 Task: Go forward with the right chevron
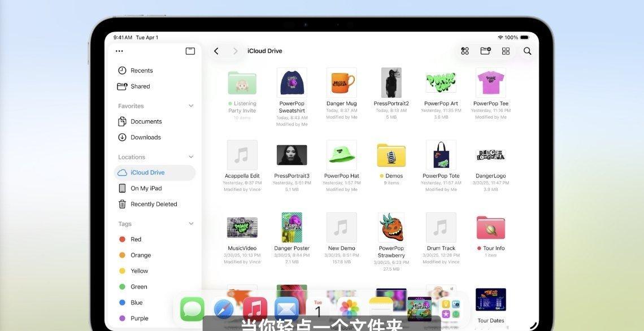point(236,51)
